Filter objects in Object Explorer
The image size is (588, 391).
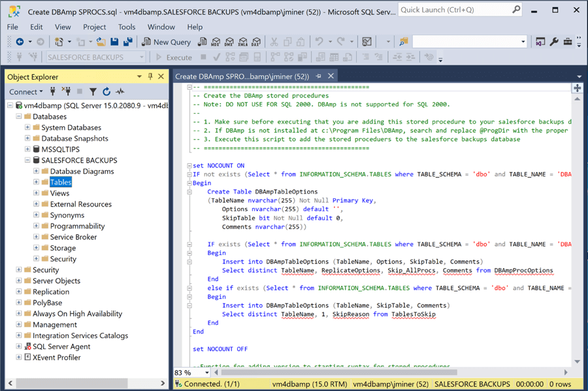pyautogui.click(x=91, y=92)
